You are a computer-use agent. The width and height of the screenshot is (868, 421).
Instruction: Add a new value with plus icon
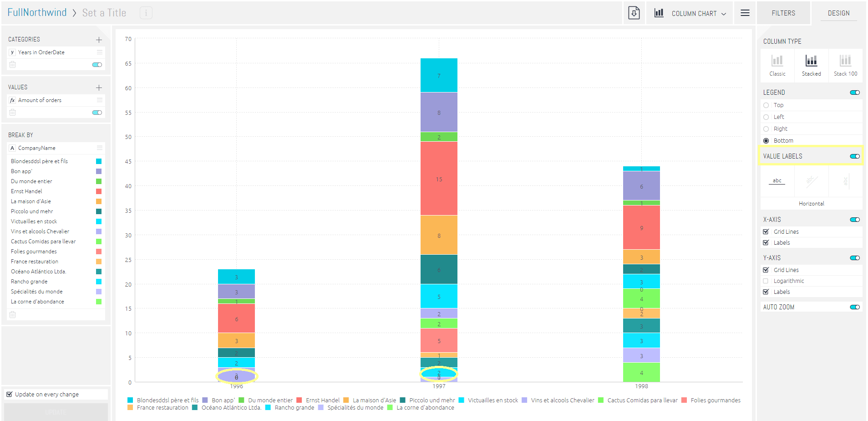[99, 87]
